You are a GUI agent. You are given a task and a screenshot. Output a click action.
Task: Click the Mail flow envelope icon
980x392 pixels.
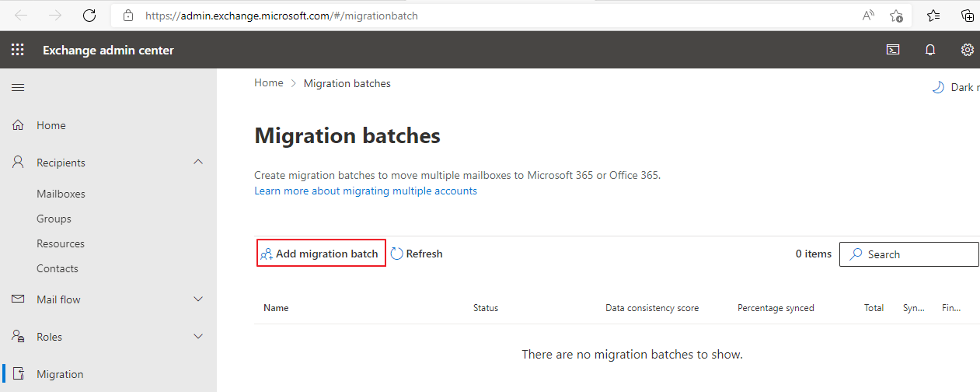(18, 299)
